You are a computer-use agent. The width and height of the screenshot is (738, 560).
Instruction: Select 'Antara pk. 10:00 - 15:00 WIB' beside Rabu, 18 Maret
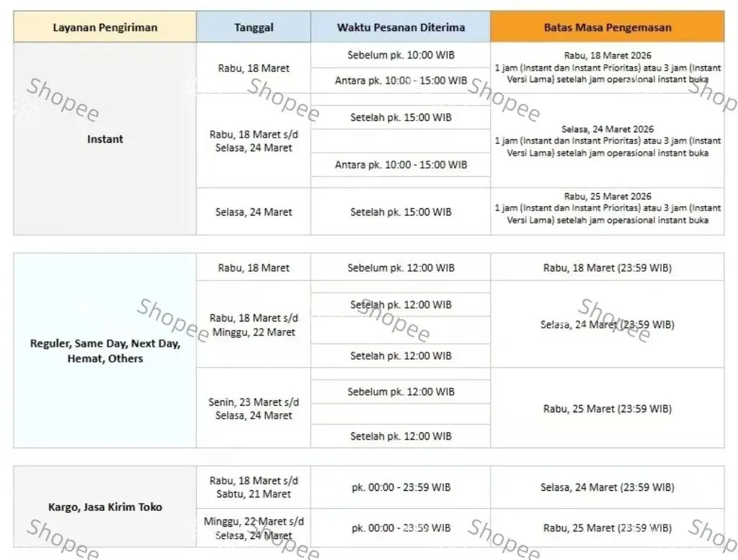[401, 81]
